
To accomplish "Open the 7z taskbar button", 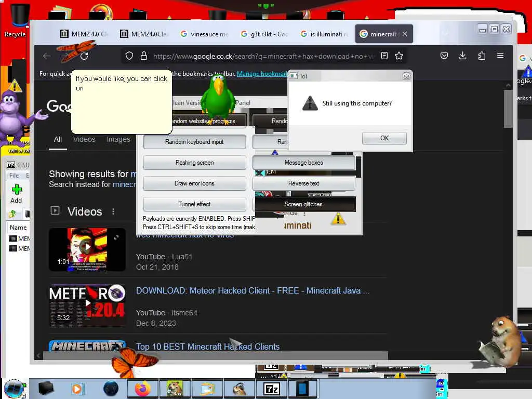I will click(271, 389).
